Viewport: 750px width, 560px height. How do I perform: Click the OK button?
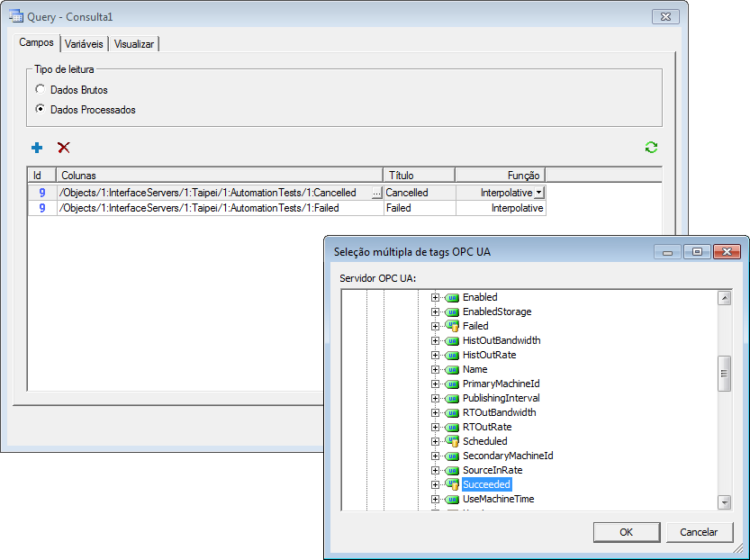pyautogui.click(x=626, y=532)
